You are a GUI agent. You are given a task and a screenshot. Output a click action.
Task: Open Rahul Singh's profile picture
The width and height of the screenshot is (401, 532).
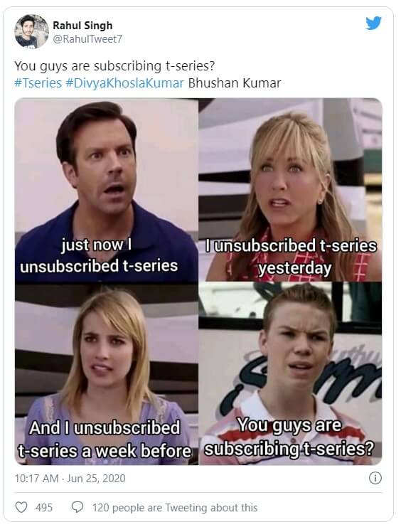31,31
